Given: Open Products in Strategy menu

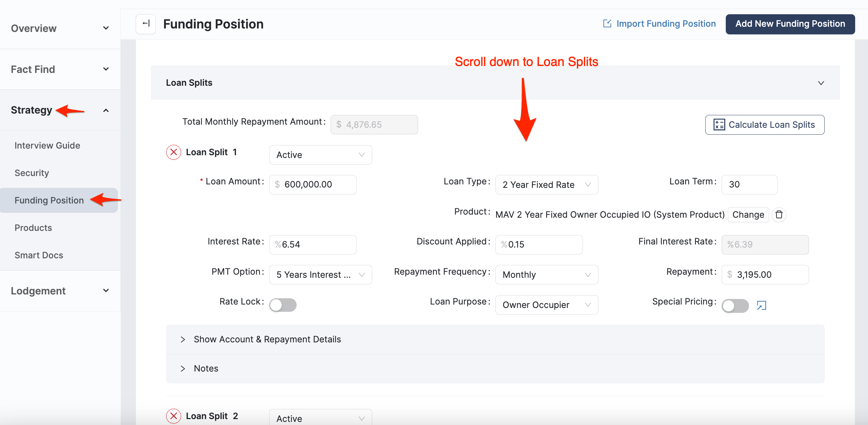Looking at the screenshot, I should 33,228.
